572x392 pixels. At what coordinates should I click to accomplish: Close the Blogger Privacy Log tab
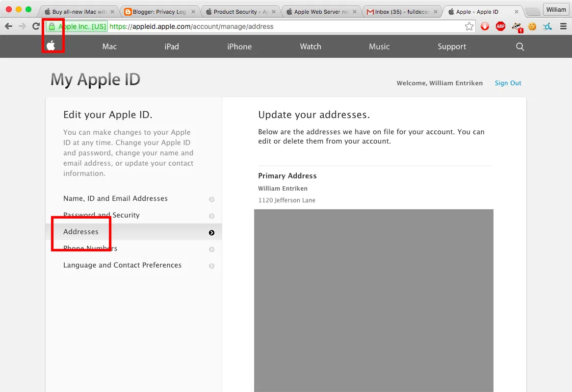pos(193,12)
